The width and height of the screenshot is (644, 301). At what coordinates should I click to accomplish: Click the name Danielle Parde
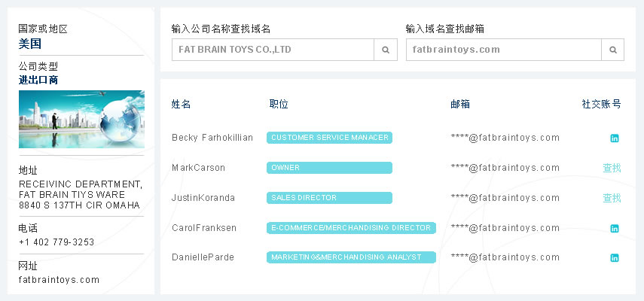(x=203, y=257)
